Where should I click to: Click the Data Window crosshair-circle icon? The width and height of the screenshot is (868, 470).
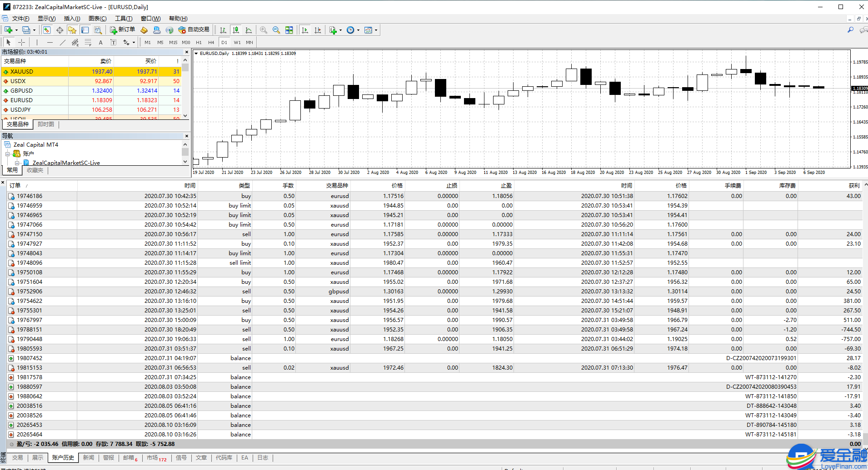[x=60, y=30]
